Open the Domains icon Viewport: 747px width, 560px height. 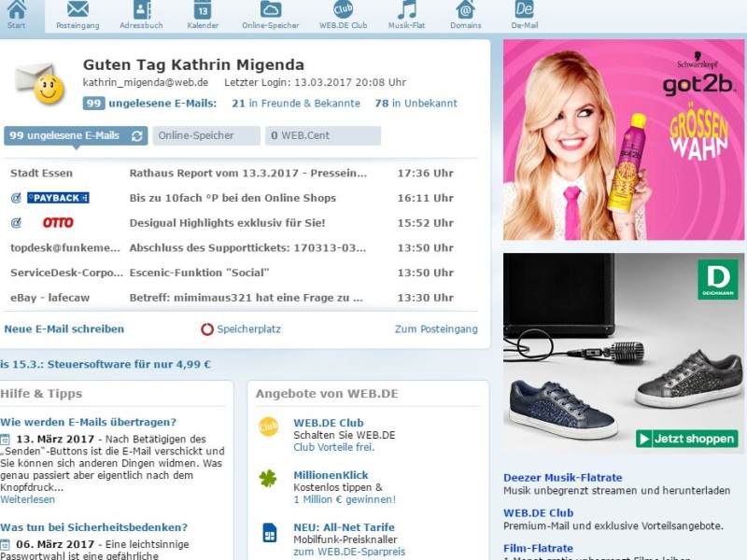pos(465,9)
